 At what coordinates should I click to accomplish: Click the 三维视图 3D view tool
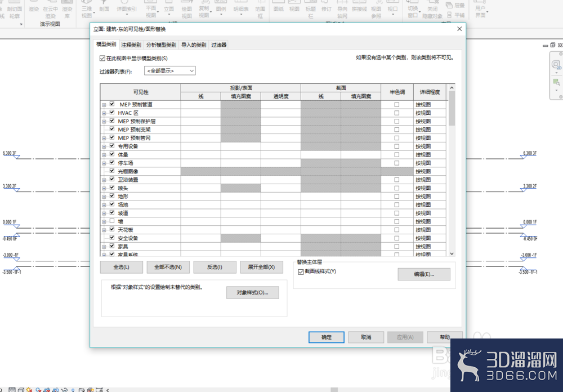[x=87, y=10]
